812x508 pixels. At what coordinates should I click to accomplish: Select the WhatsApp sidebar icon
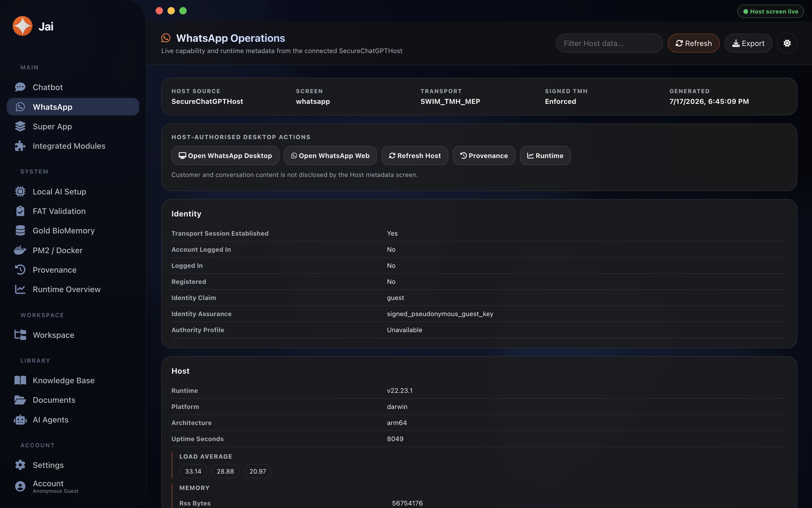[20, 107]
